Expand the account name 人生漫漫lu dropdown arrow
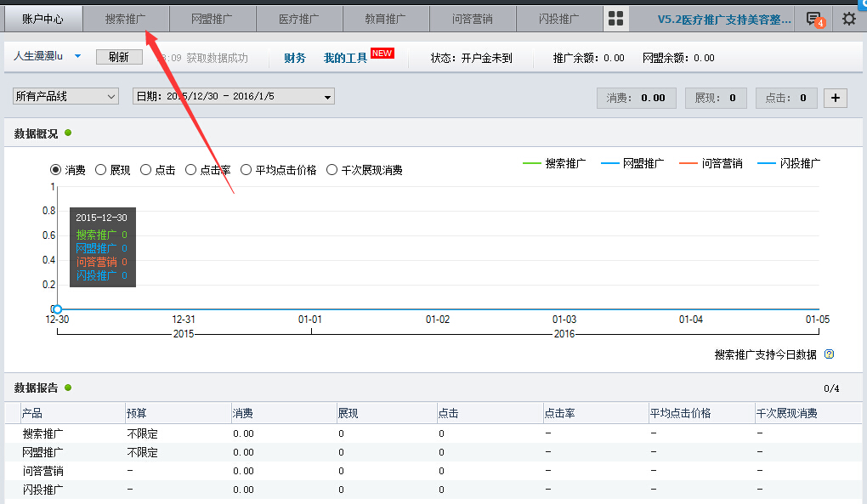Screen dimensions: 867x504 [x=78, y=56]
